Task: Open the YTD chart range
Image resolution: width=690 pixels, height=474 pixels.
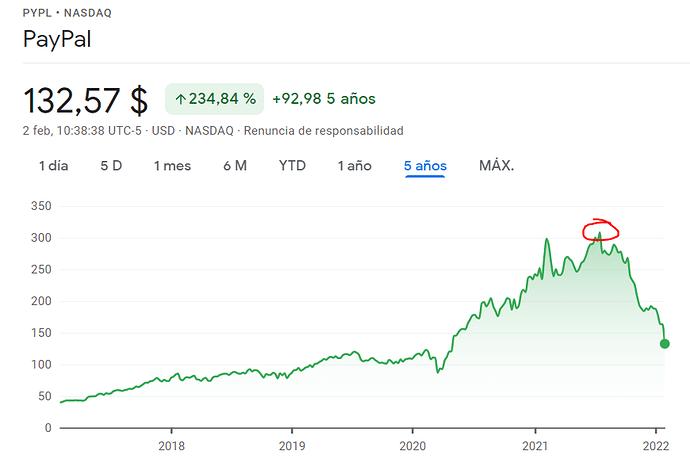Action: click(x=292, y=165)
